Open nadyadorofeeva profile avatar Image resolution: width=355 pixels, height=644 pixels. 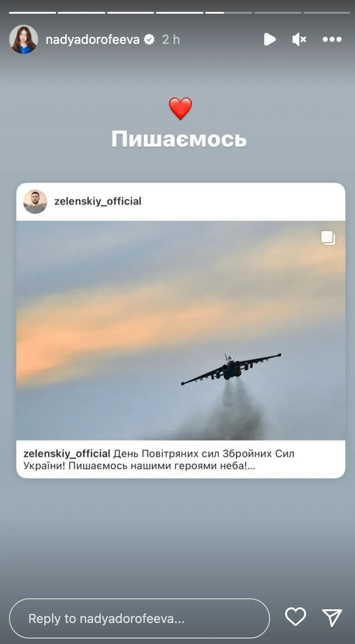tap(24, 40)
